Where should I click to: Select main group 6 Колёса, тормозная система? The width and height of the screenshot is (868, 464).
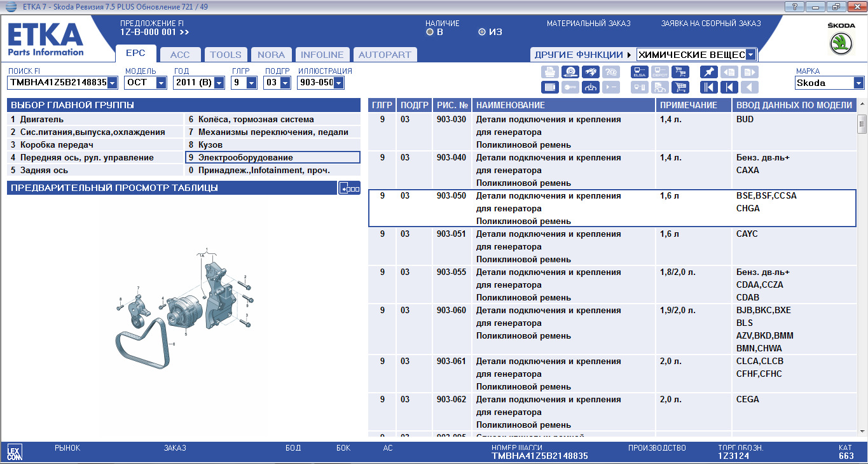coord(273,120)
